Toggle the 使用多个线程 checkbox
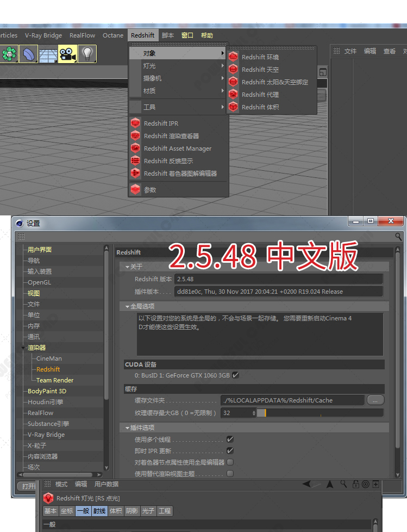Image resolution: width=407 pixels, height=532 pixels. pos(230,440)
